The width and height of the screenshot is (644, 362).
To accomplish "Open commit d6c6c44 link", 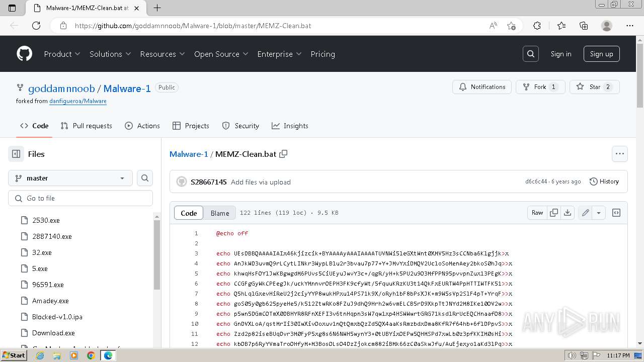I will click(536, 182).
